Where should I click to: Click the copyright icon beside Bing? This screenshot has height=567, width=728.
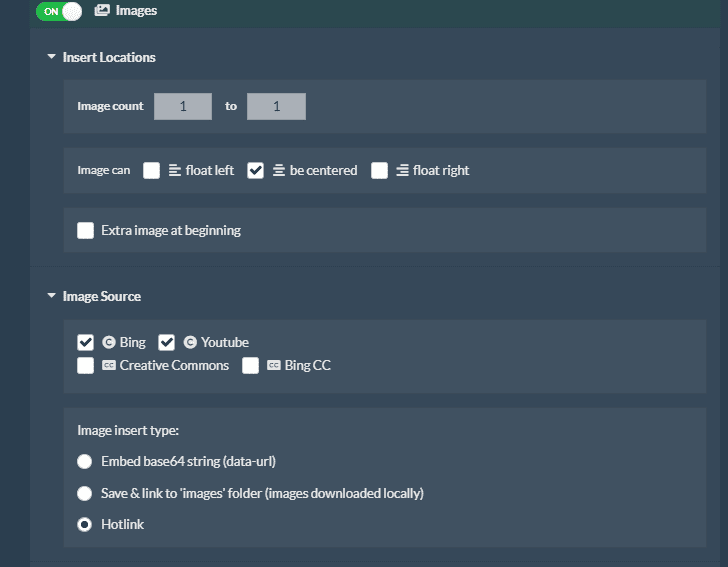point(109,342)
